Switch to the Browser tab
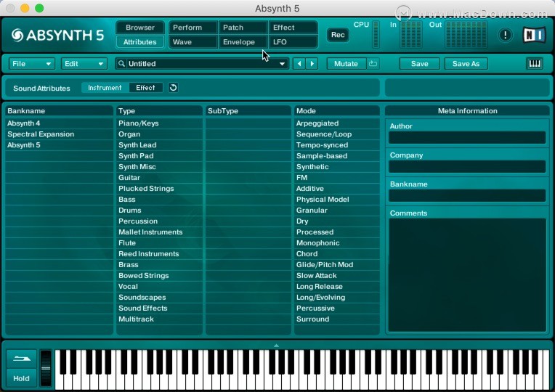The width and height of the screenshot is (555, 392). pyautogui.click(x=140, y=28)
